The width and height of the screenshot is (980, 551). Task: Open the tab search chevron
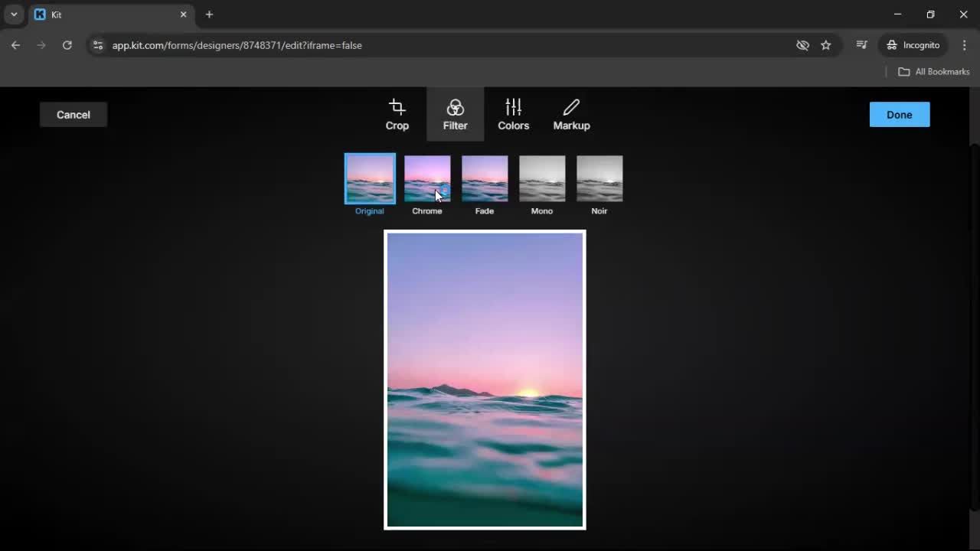pos(13,14)
